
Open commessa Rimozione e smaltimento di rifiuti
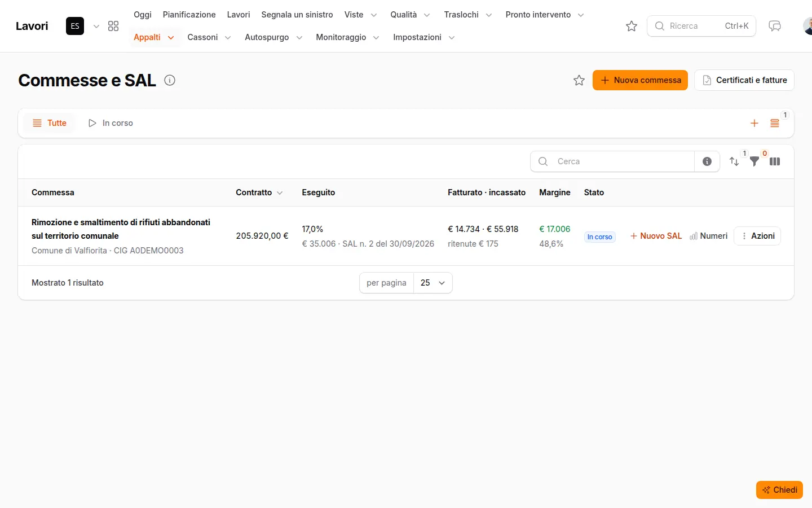(x=121, y=229)
